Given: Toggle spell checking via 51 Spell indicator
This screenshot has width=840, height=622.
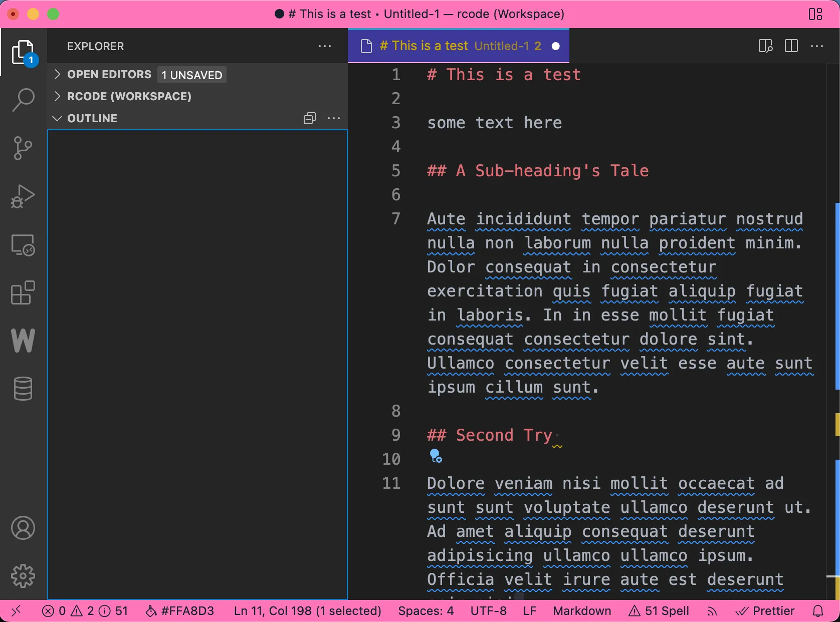Looking at the screenshot, I should 658,610.
